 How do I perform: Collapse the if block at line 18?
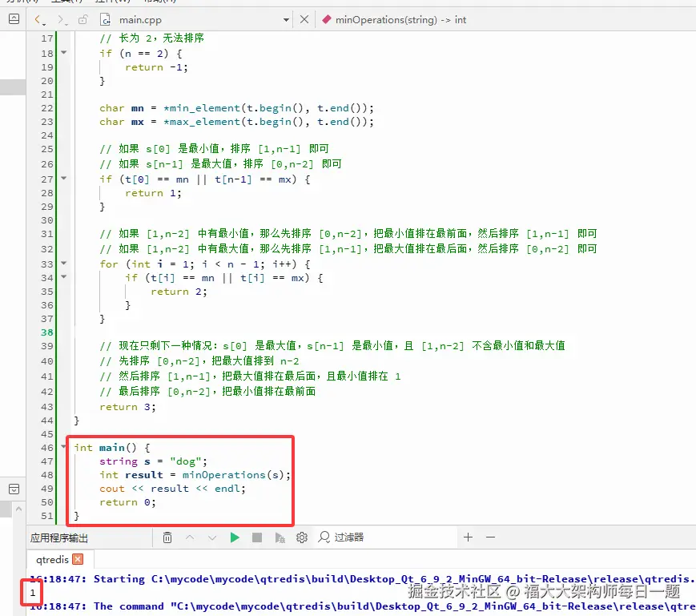(x=64, y=52)
